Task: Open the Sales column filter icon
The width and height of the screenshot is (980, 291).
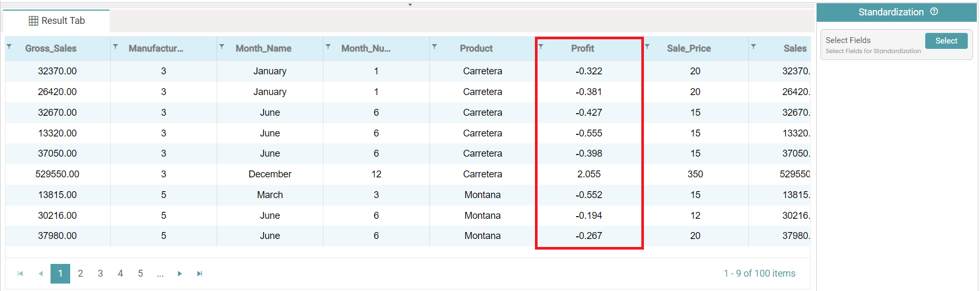Action: point(753,47)
